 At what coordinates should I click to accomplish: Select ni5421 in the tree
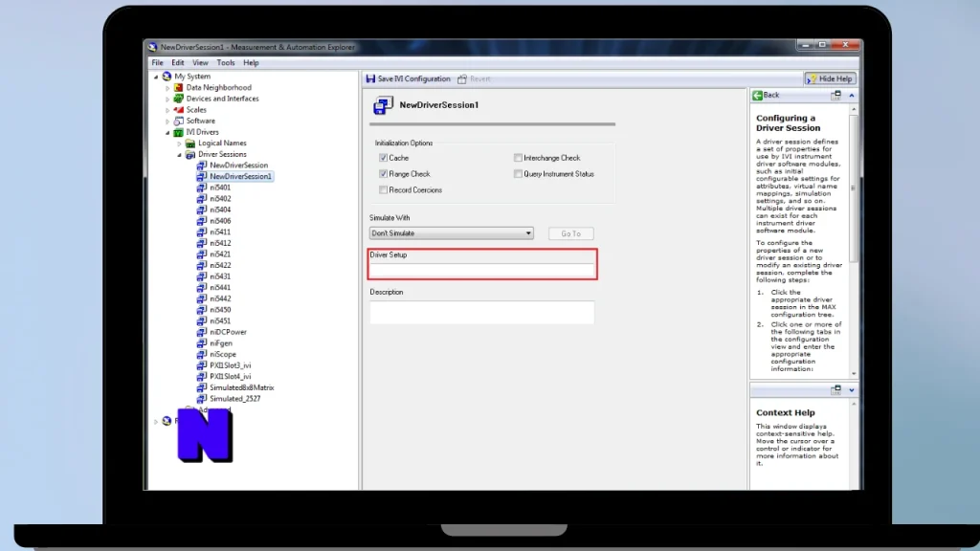220,254
